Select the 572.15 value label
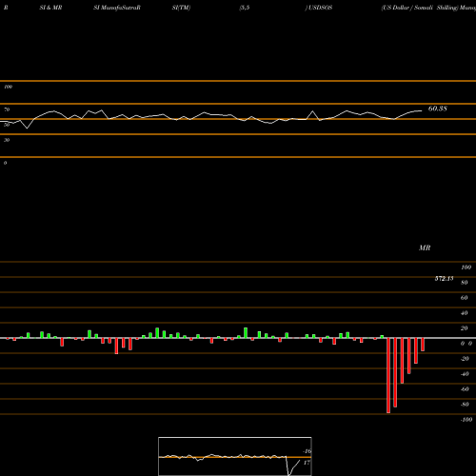The image size is (476, 476). point(444,279)
